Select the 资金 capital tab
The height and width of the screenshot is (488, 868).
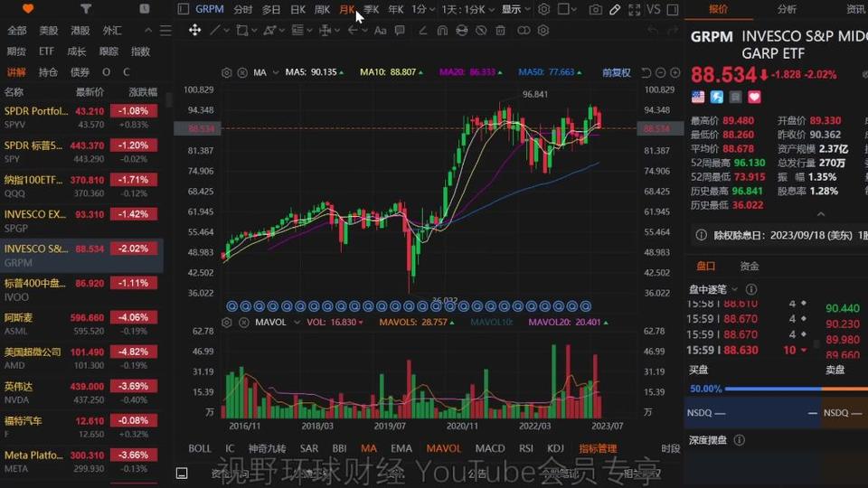[750, 266]
